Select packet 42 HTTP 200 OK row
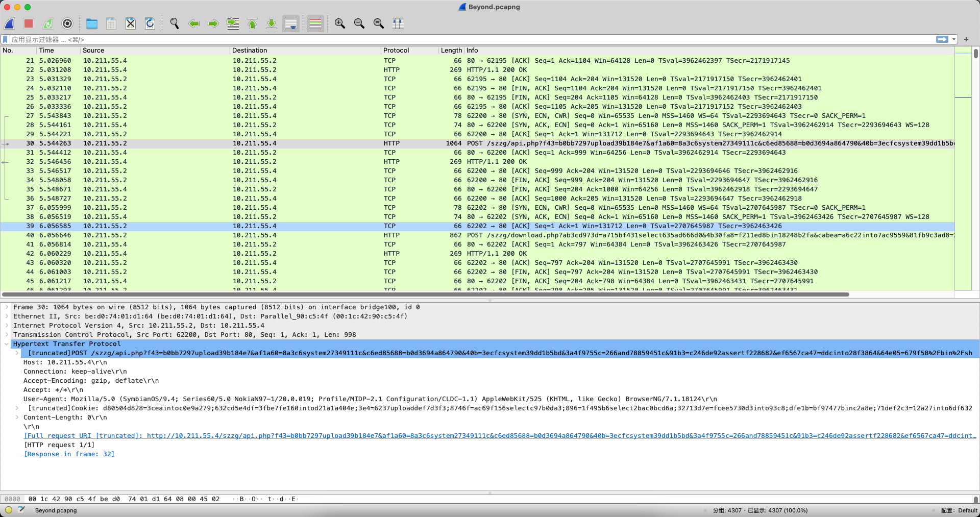The height and width of the screenshot is (517, 980). pyautogui.click(x=477, y=254)
